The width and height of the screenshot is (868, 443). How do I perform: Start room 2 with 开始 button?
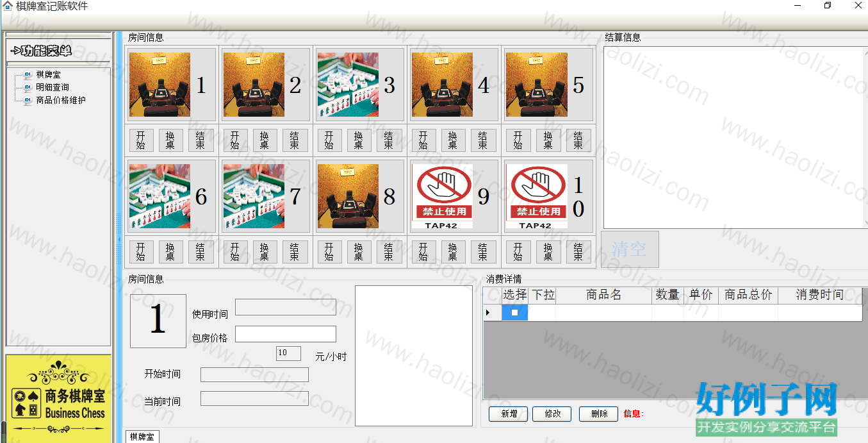click(x=235, y=140)
